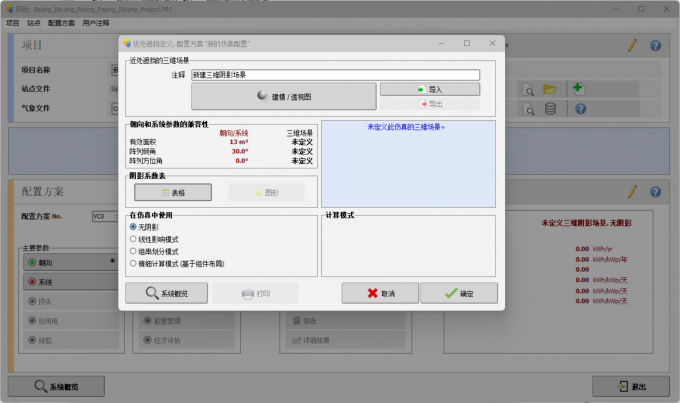Click the pencil edit icon in 项目 panel
Viewport: 680px width, 403px height.
coord(632,45)
